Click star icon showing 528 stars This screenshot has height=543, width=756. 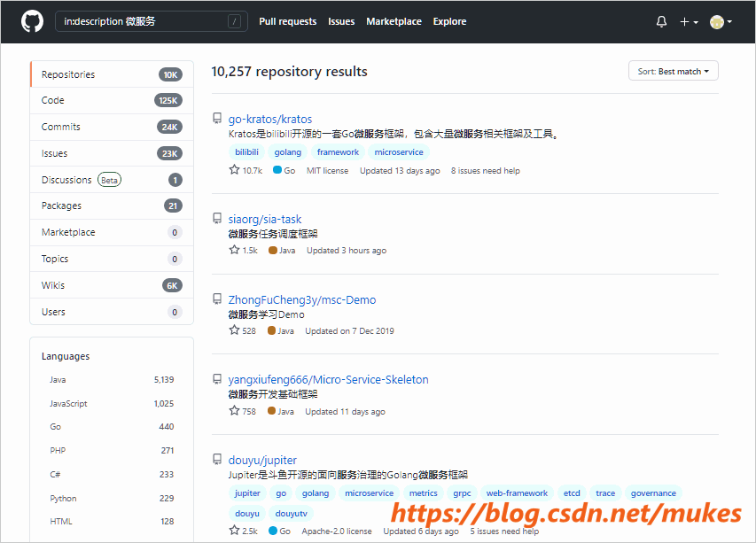coord(234,330)
